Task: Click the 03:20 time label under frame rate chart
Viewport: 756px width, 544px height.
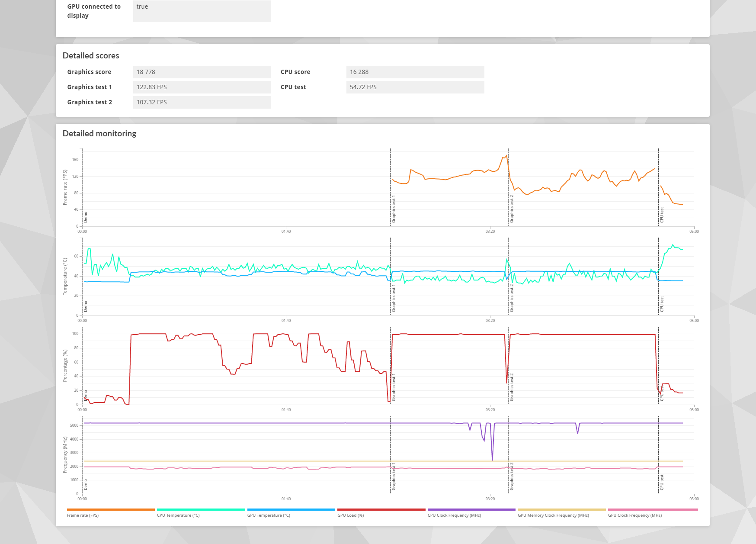Action: [490, 232]
